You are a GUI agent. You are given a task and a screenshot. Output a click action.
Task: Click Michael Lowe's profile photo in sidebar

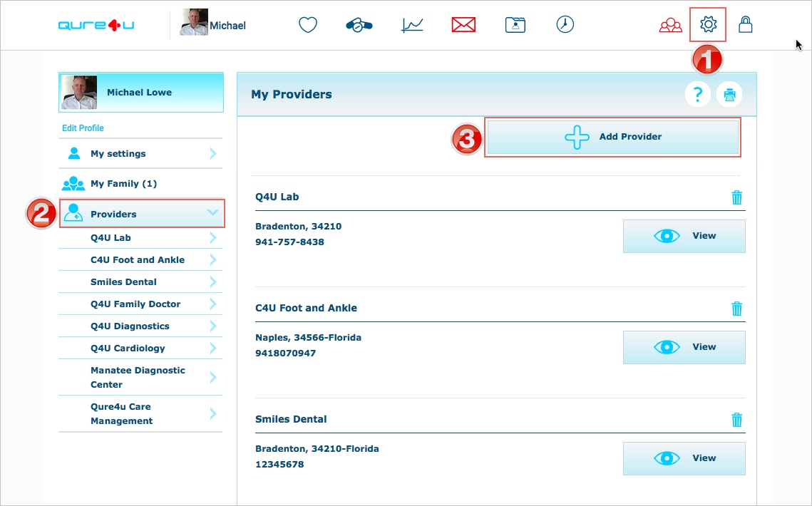tap(78, 92)
